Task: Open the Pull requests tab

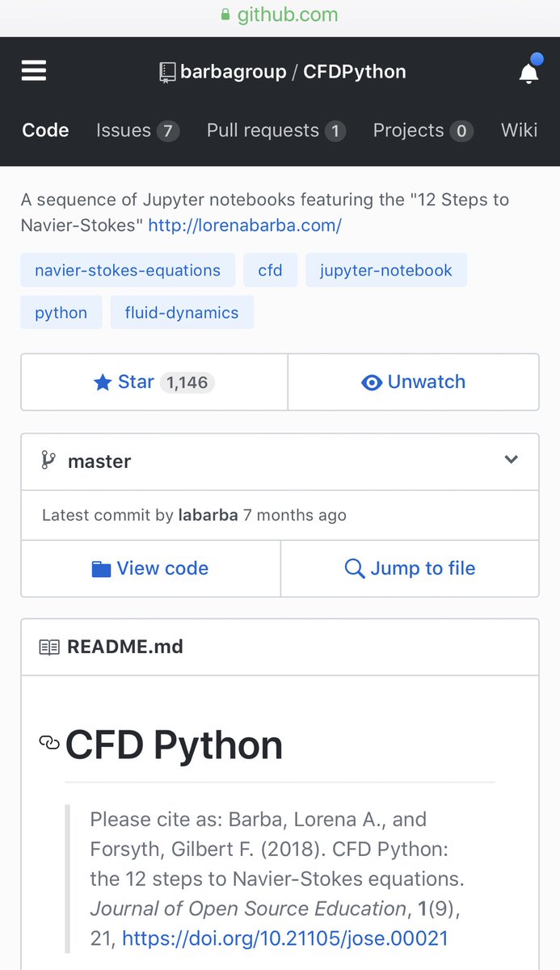Action: pos(276,130)
